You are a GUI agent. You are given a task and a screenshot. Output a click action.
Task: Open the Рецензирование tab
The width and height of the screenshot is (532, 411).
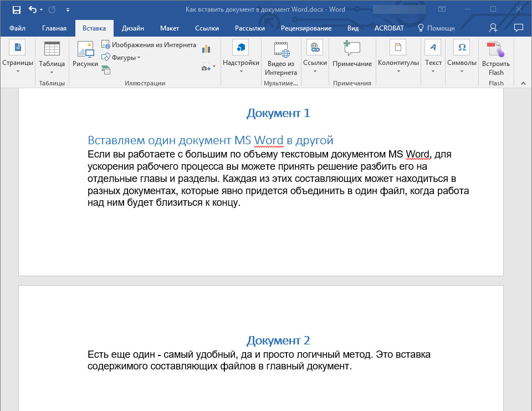point(306,28)
